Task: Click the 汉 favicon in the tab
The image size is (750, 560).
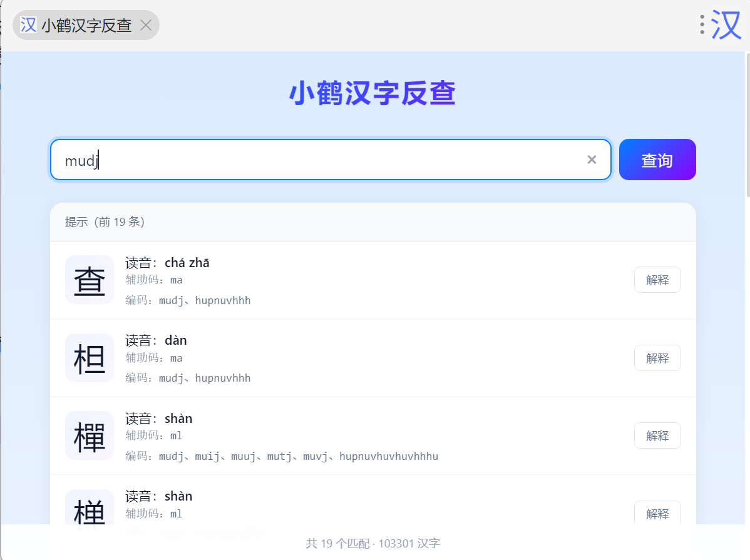Action: pos(28,25)
